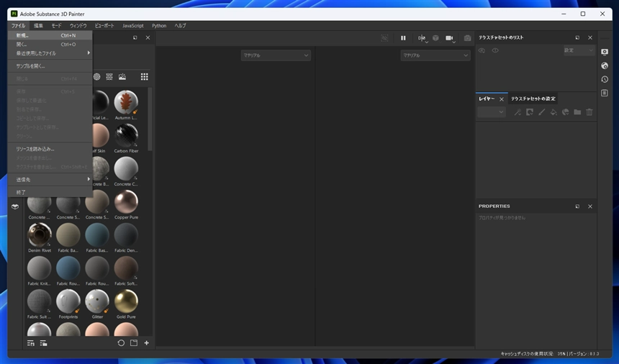Click the add folder icon in layers
The height and width of the screenshot is (364, 619).
[x=577, y=112]
